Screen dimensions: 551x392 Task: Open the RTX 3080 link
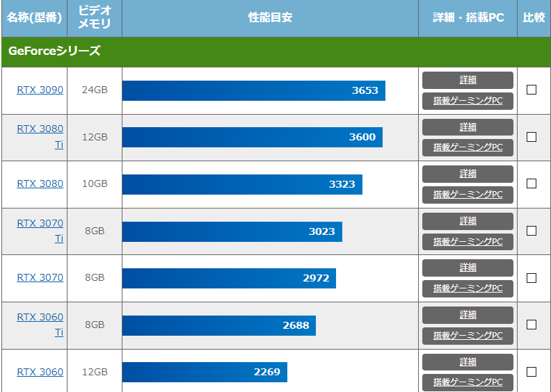click(x=40, y=183)
